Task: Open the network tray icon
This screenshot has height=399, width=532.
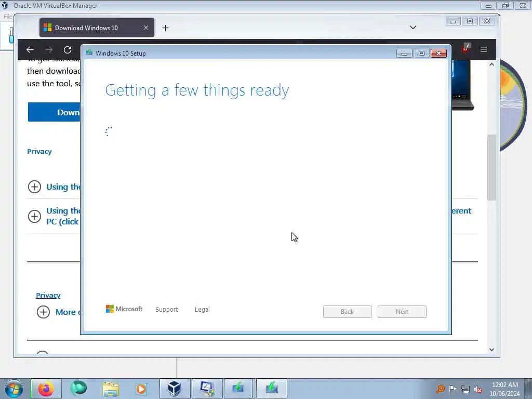Action: (465, 389)
